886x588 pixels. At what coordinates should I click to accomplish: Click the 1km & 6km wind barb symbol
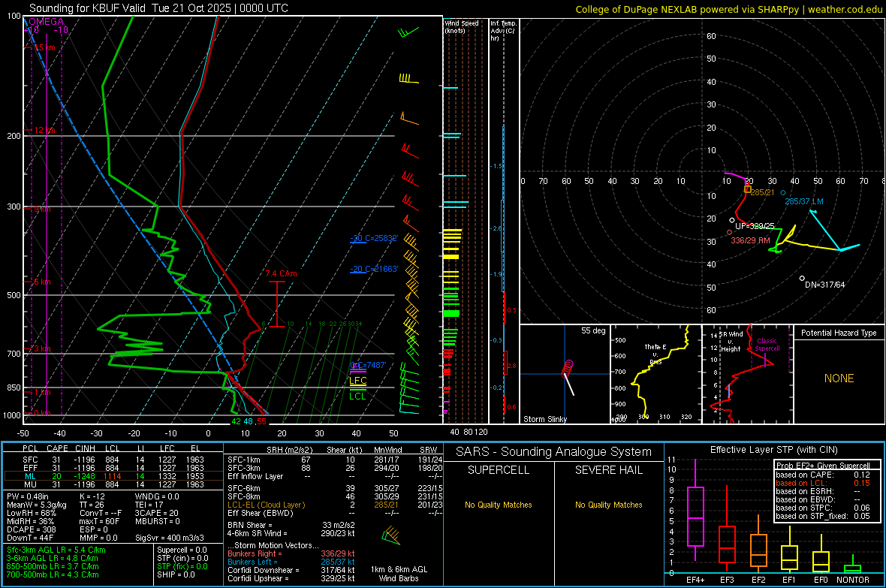(391, 535)
